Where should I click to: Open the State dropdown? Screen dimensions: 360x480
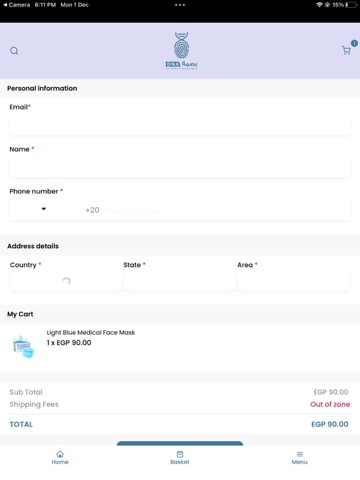click(x=180, y=281)
